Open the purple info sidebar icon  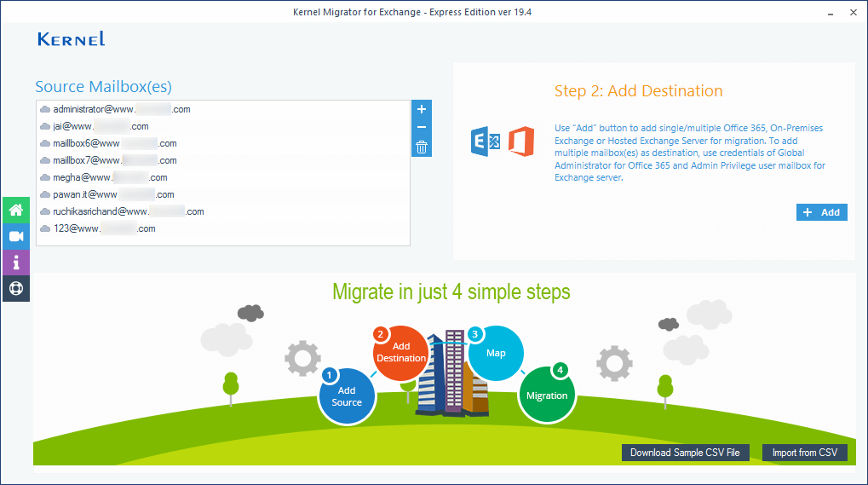(16, 263)
